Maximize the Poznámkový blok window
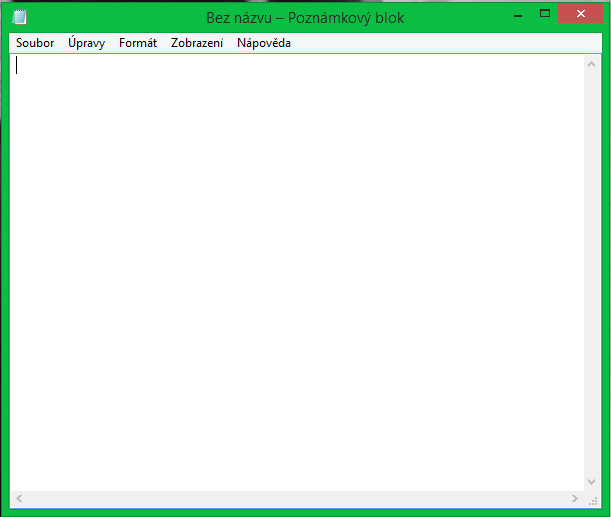Image resolution: width=611 pixels, height=517 pixels. [x=545, y=14]
